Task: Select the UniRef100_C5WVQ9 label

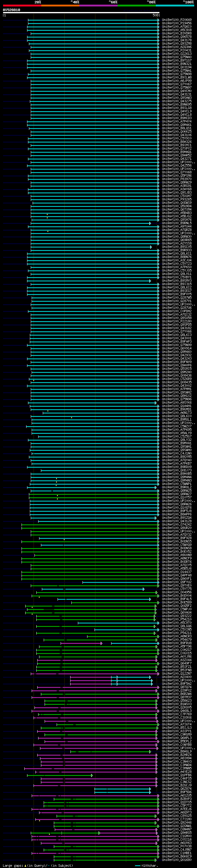Action: tap(177, 545)
